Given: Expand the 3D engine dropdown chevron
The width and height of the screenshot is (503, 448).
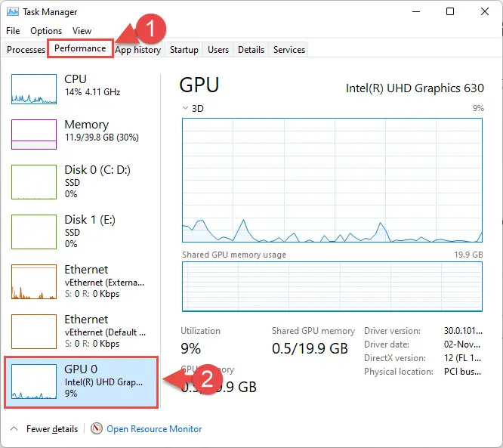Looking at the screenshot, I should point(185,108).
